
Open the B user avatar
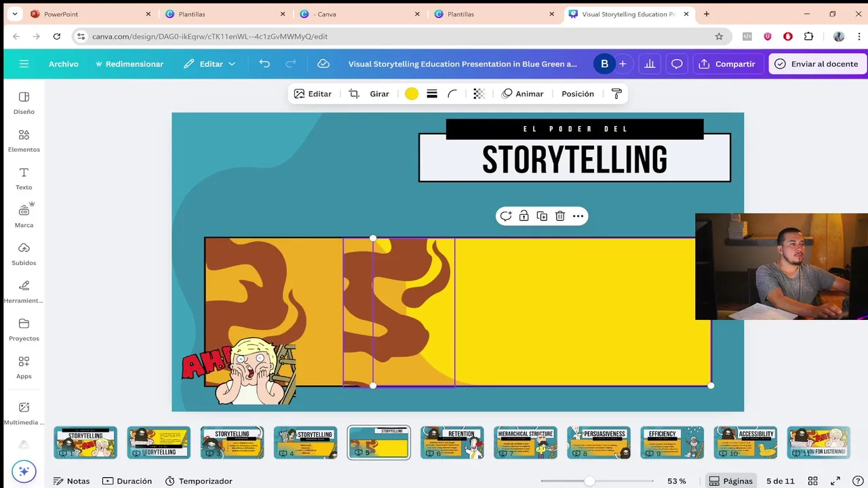604,64
